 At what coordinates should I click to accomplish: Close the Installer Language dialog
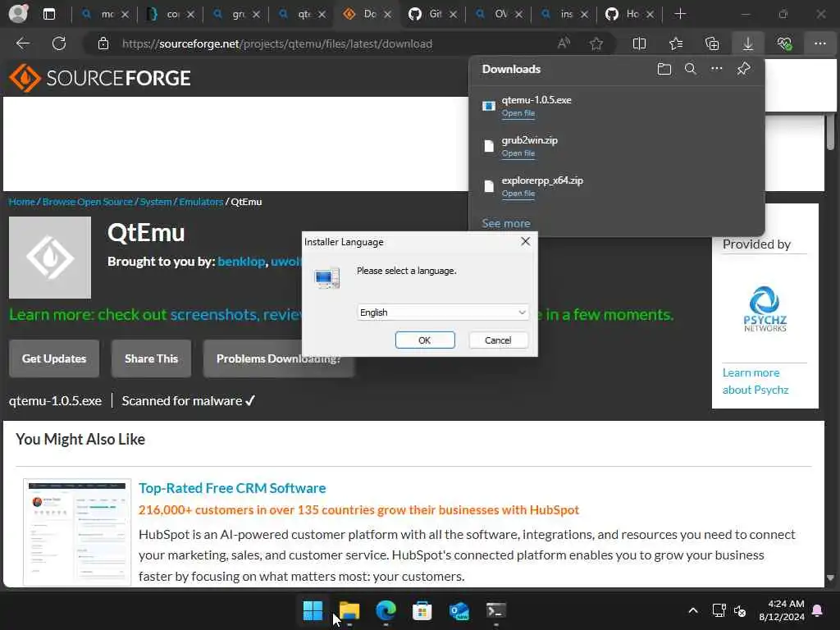pyautogui.click(x=526, y=242)
